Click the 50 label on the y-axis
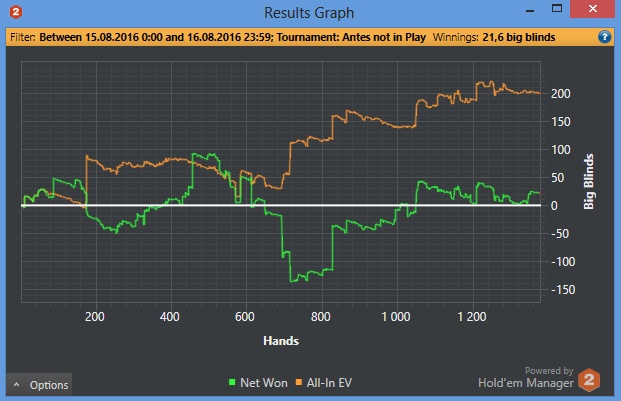Viewport: 621px width, 401px height. tap(558, 178)
